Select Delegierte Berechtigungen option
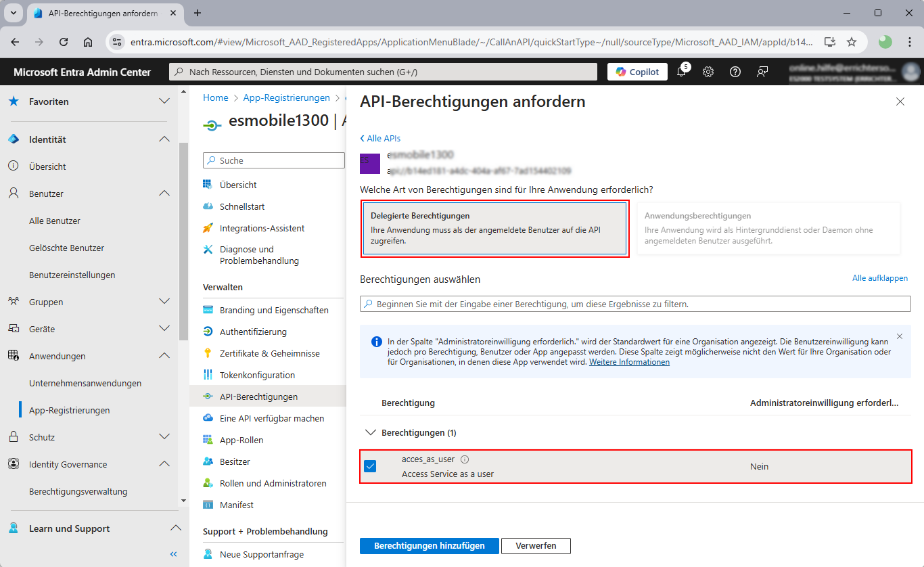 (494, 229)
